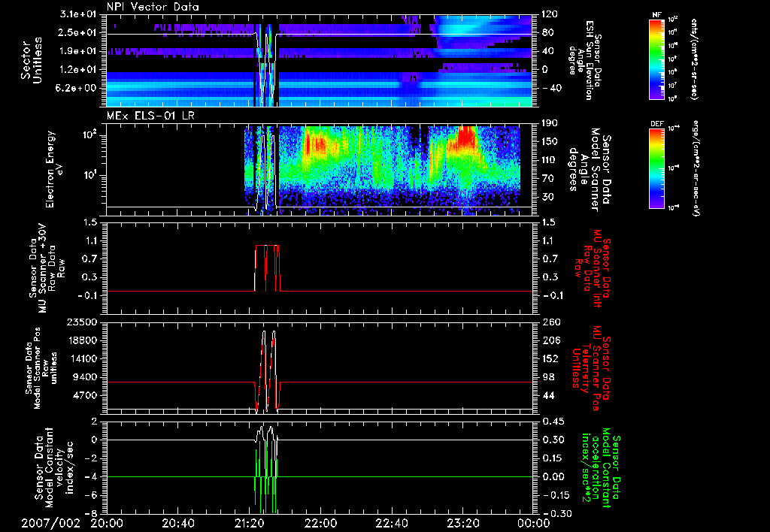Click the 20:40 time axis label
Viewport: 770px width, 532px height.
178,521
